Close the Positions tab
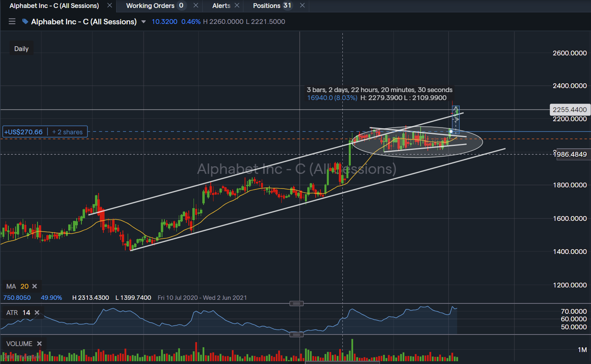Image resolution: width=591 pixels, height=364 pixels. pos(302,6)
